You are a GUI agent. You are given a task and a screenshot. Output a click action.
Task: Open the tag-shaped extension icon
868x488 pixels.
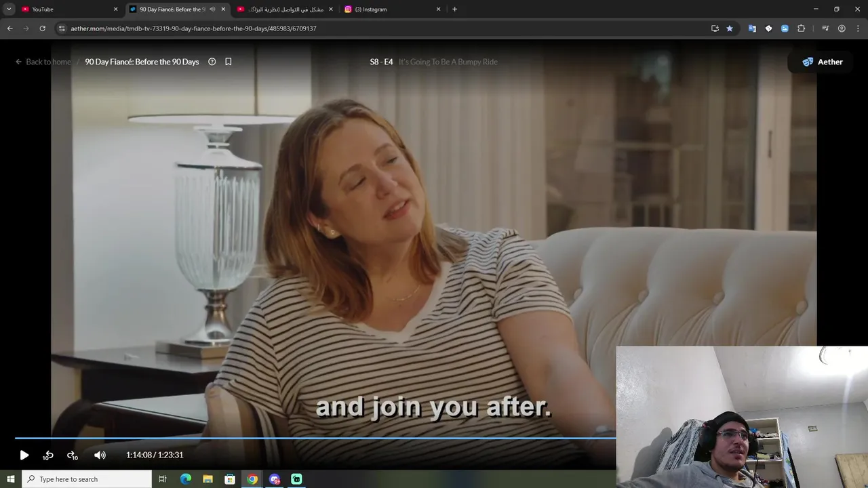pos(768,28)
